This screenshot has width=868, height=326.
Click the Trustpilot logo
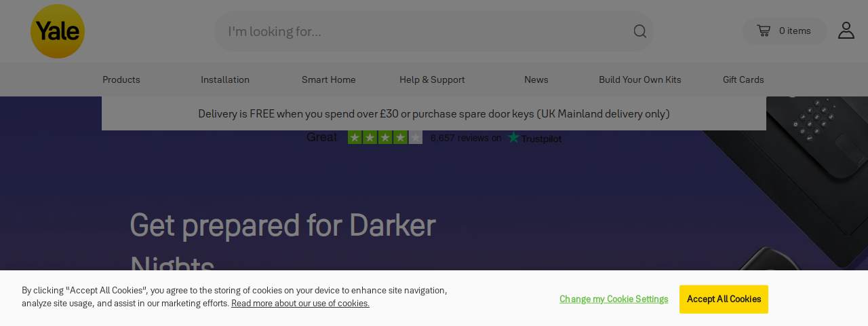click(x=535, y=138)
